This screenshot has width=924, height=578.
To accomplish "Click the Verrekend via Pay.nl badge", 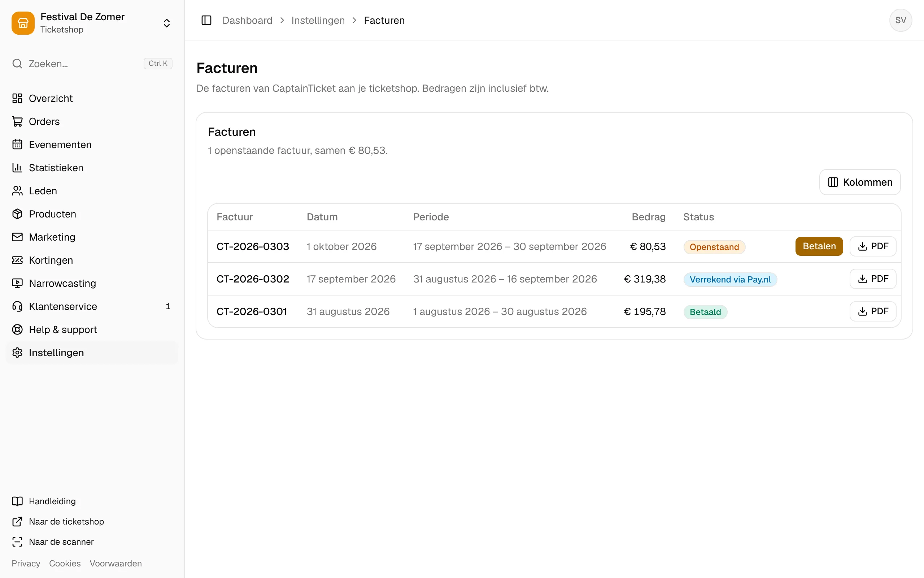I will coord(730,280).
